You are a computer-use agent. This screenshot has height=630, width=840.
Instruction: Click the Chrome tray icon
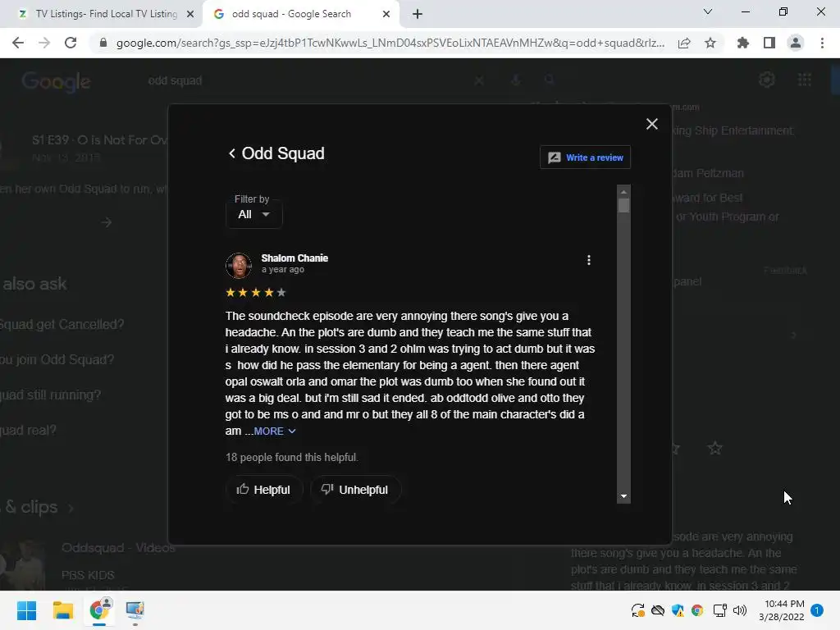tap(697, 610)
